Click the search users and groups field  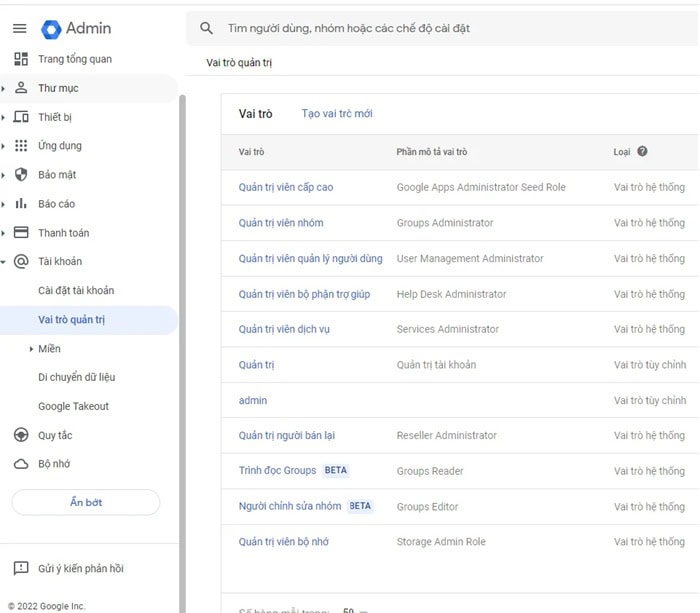(x=442, y=28)
